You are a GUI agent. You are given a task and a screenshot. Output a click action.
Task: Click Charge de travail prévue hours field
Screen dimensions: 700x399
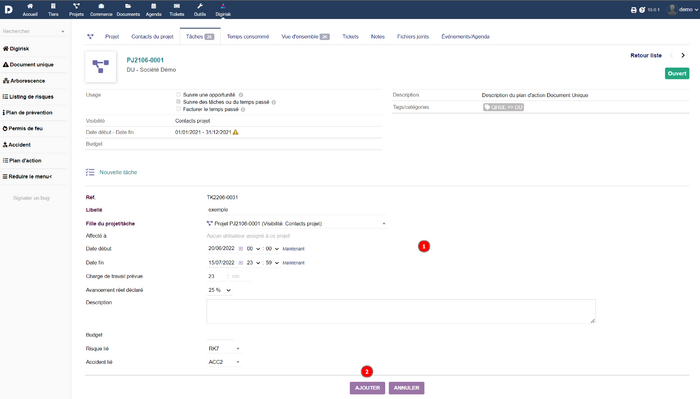coord(217,277)
